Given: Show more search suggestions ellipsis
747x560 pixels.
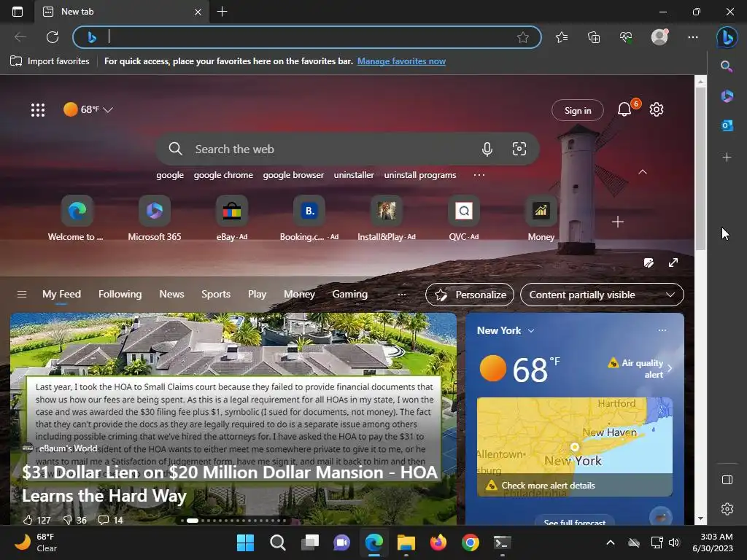Looking at the screenshot, I should coord(479,175).
